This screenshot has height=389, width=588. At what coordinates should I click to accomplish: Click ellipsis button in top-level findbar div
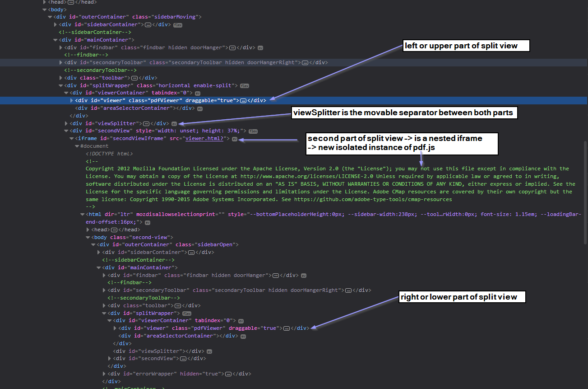(232, 47)
